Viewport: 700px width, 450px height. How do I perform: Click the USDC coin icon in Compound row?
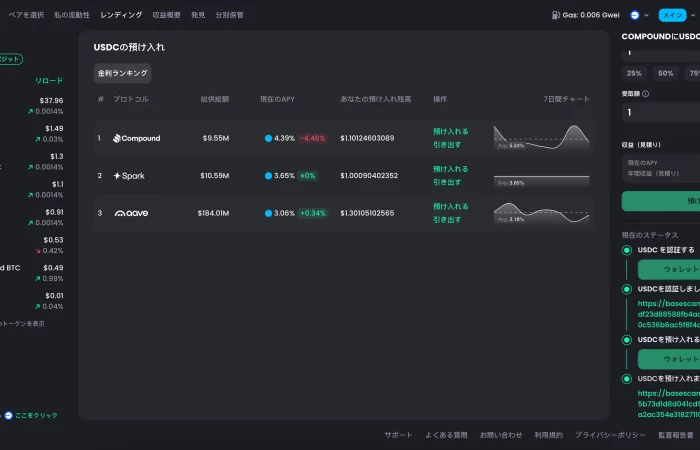click(x=268, y=138)
